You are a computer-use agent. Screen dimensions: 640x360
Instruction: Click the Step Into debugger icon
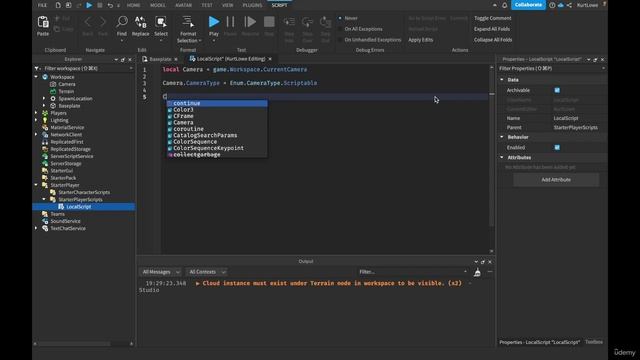point(289,22)
